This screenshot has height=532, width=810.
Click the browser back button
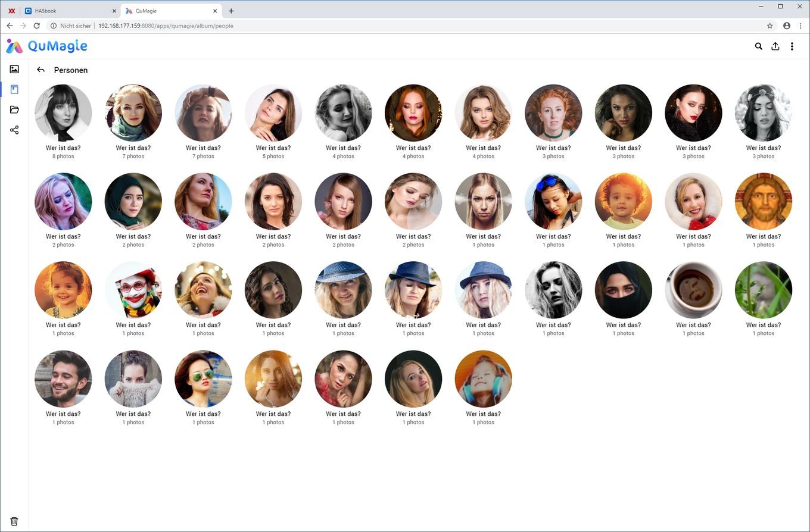(10, 26)
